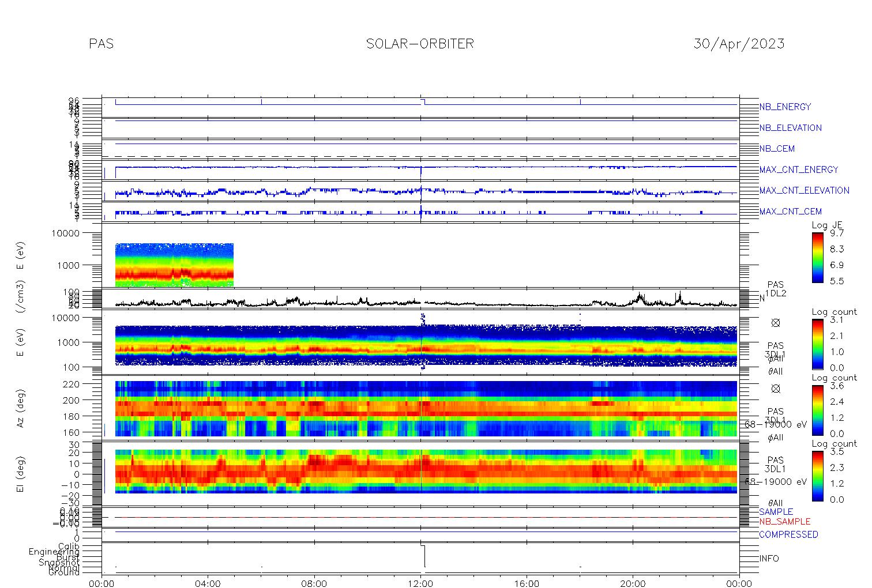Click the elevation angle spectrogram panel
This screenshot has height=588, width=872.
click(426, 472)
